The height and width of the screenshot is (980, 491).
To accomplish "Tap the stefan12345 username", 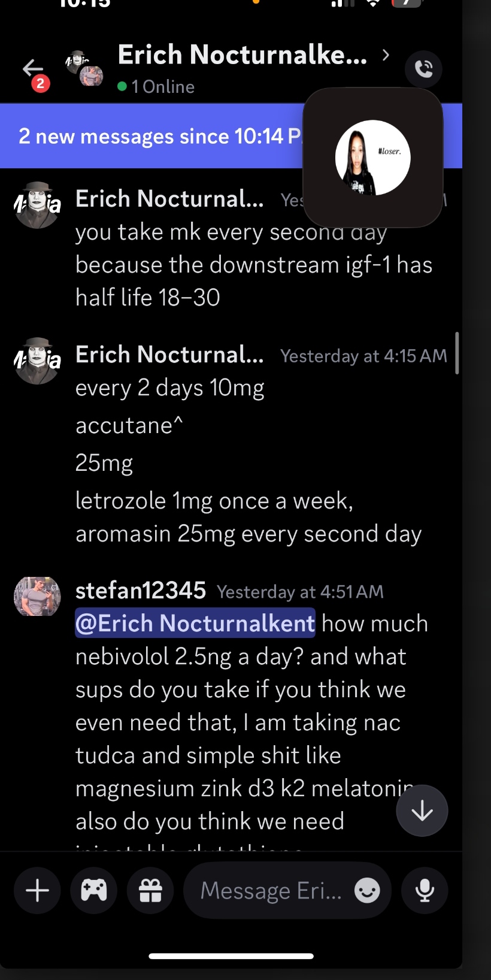I will pos(141,591).
